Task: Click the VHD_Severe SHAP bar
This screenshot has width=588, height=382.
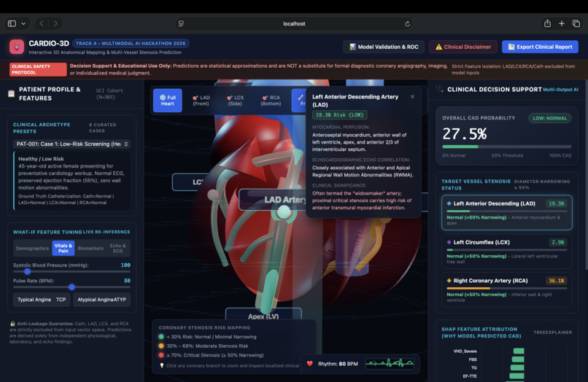Action: pyautogui.click(x=519, y=351)
